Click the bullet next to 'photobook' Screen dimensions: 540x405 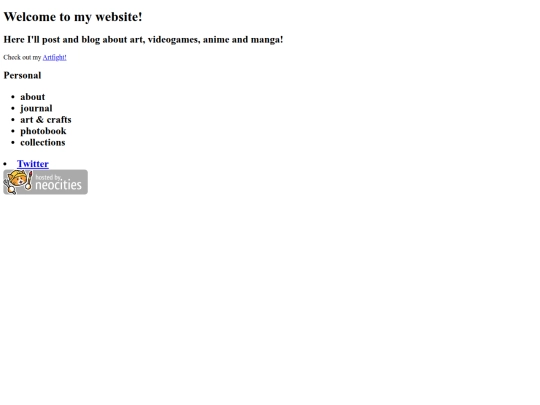[x=13, y=131]
